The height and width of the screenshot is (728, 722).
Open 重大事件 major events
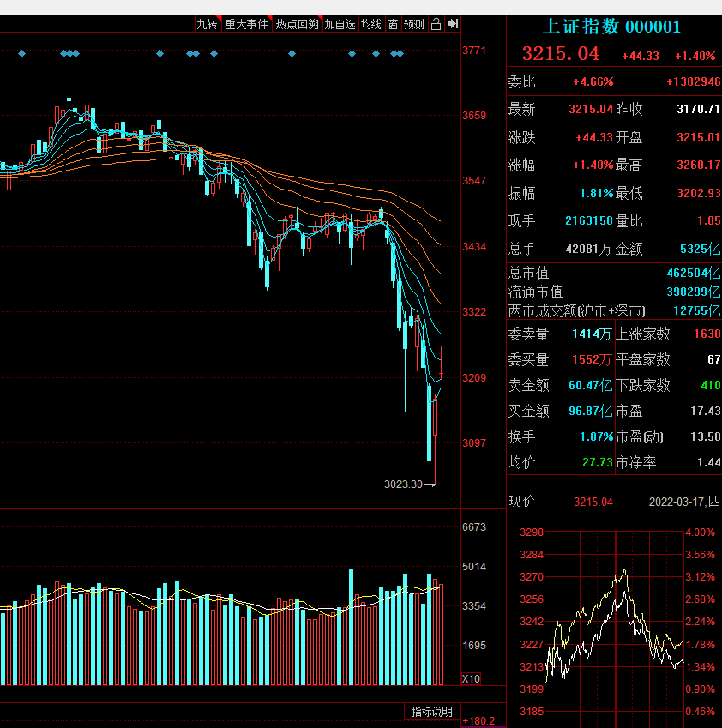point(246,24)
